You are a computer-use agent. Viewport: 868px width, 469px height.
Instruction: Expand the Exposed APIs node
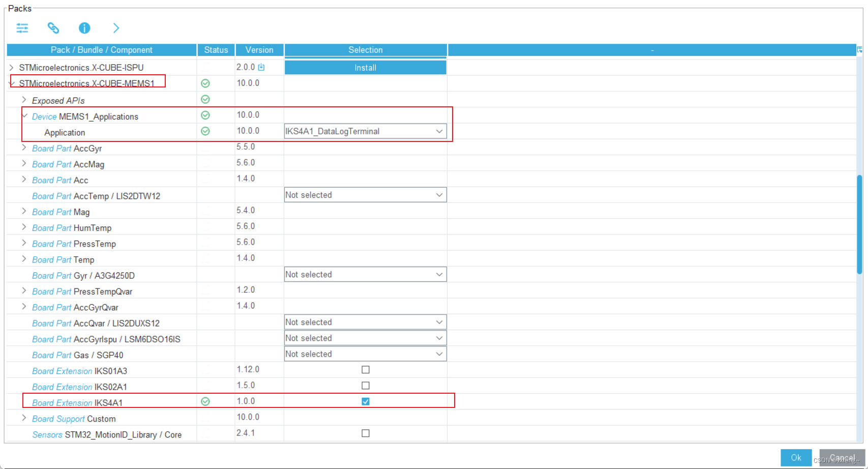click(24, 100)
